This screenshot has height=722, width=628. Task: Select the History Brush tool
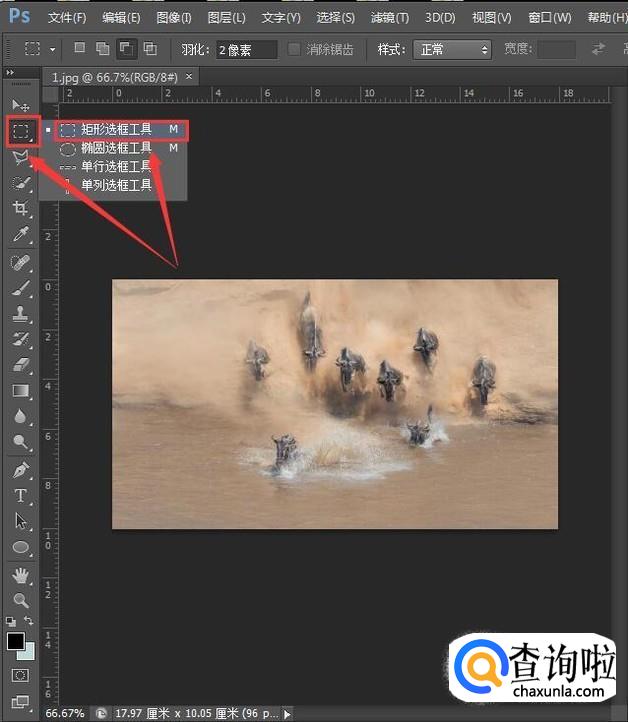tap(21, 340)
